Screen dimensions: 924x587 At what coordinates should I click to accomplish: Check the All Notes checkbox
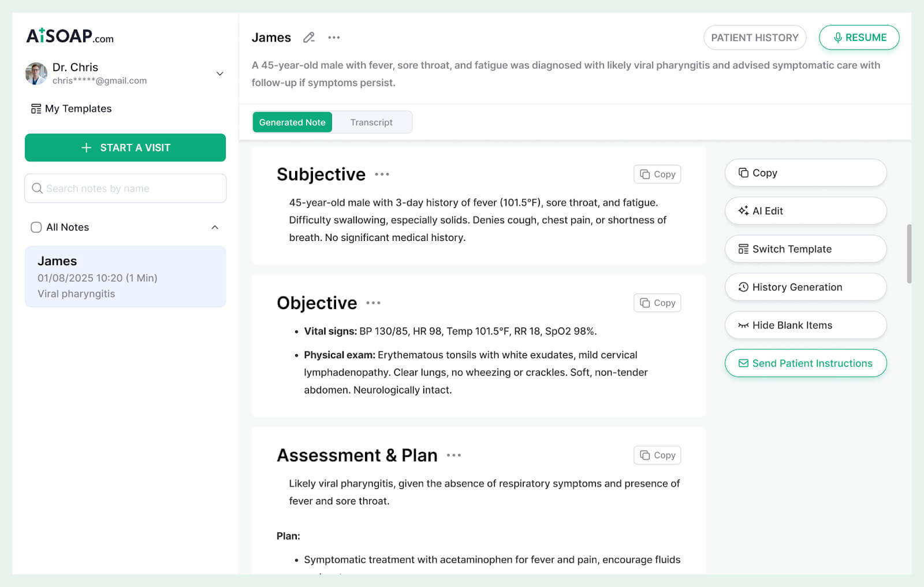pyautogui.click(x=36, y=227)
